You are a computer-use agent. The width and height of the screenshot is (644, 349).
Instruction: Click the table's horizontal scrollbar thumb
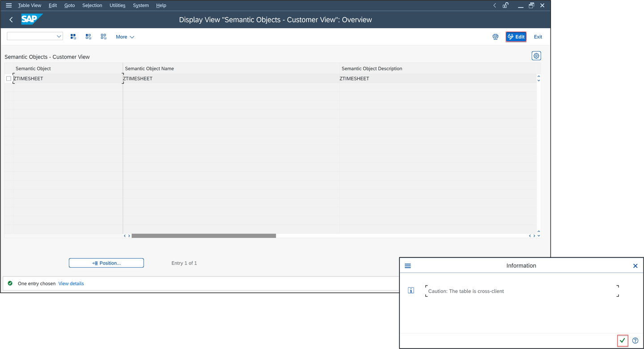coord(203,235)
